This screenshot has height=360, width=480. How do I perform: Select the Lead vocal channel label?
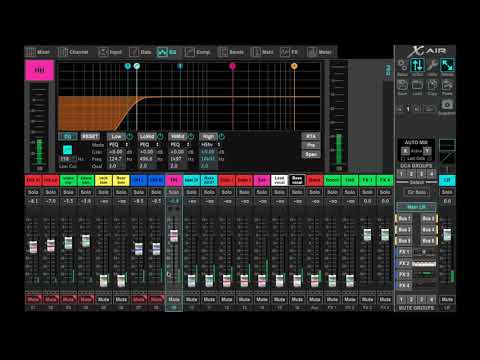coord(279,180)
